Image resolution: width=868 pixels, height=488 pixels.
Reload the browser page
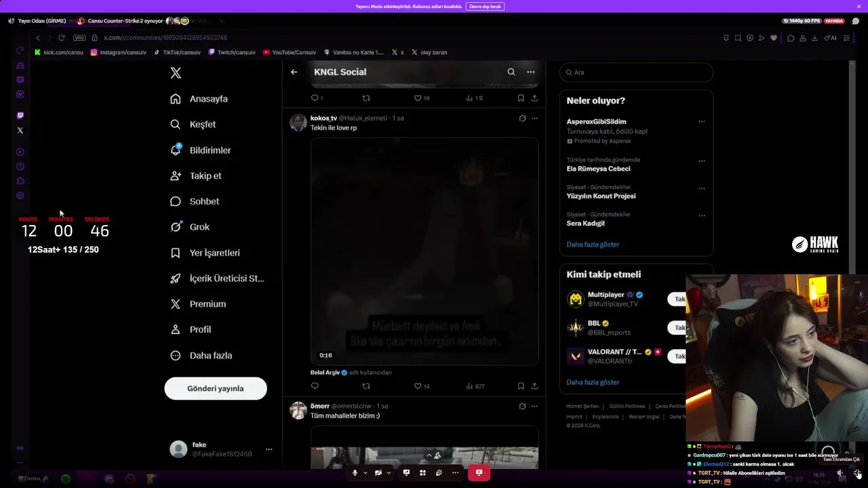pyautogui.click(x=62, y=38)
